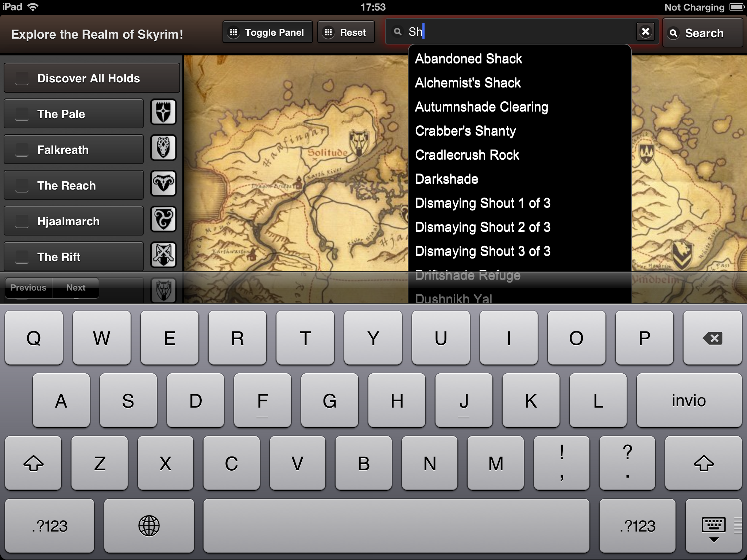This screenshot has width=747, height=560.
Task: Tap the exclamation and comma key
Action: [x=561, y=463]
